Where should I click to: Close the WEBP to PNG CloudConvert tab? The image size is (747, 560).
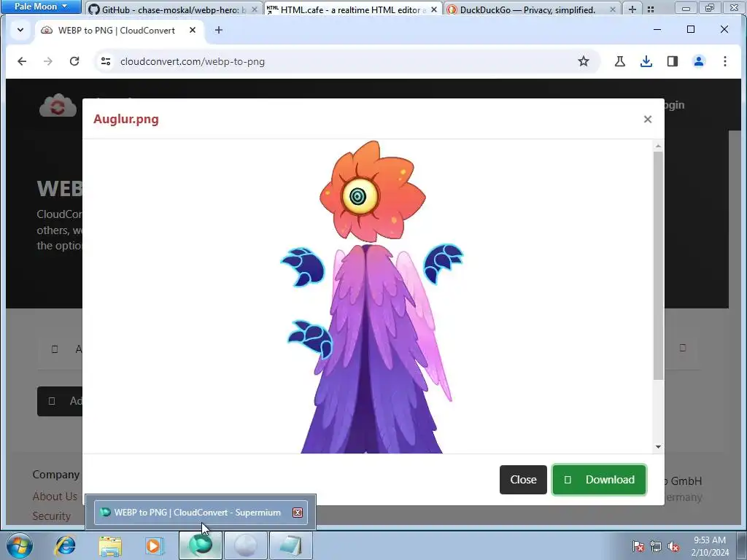193,30
